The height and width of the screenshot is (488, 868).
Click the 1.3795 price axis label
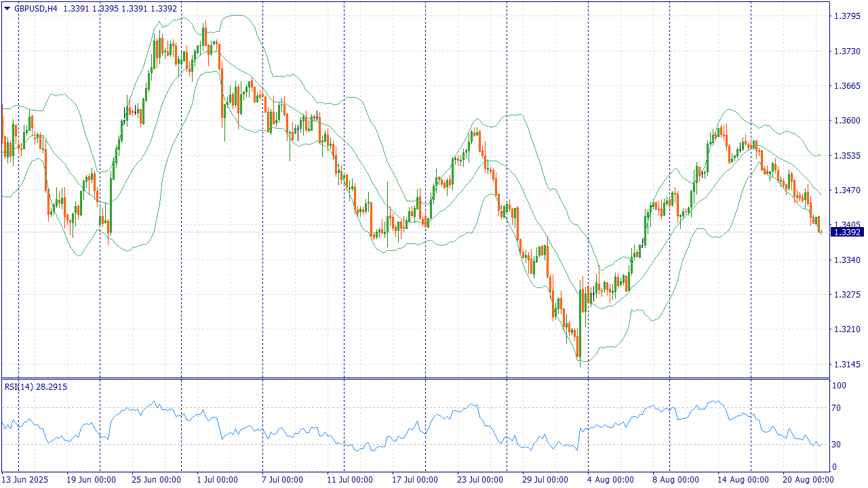[x=847, y=16]
